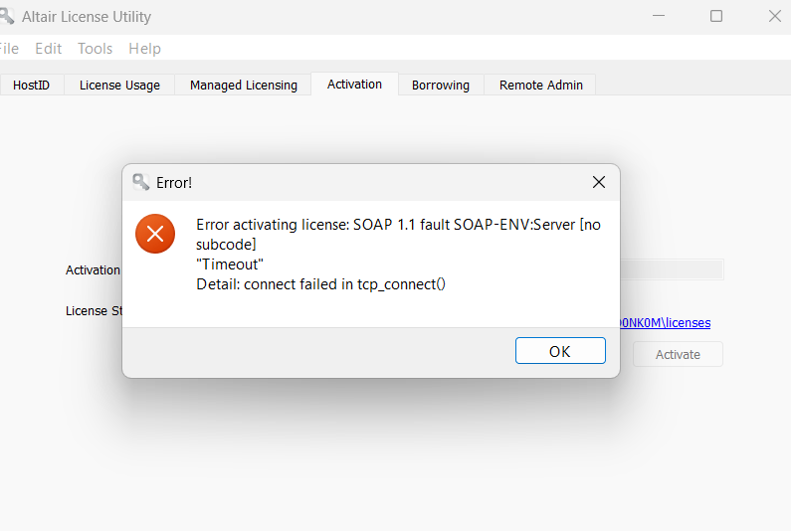791x532 pixels.
Task: Click the red error X icon
Action: 155,234
